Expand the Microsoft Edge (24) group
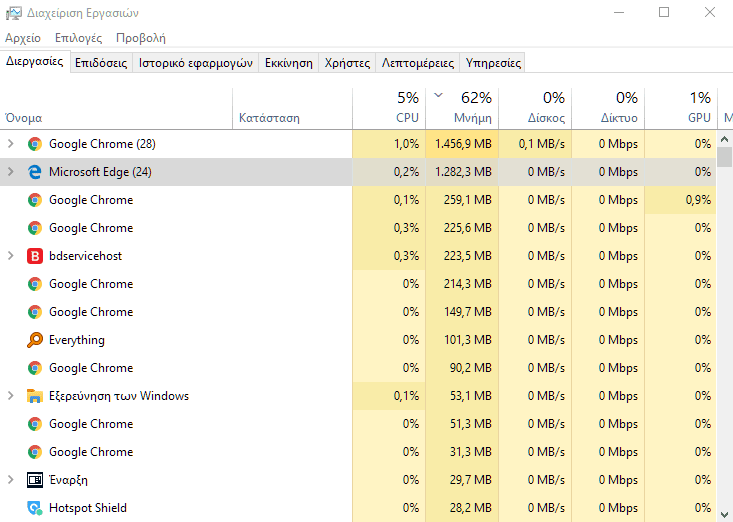The height and width of the screenshot is (522, 733). (10, 172)
